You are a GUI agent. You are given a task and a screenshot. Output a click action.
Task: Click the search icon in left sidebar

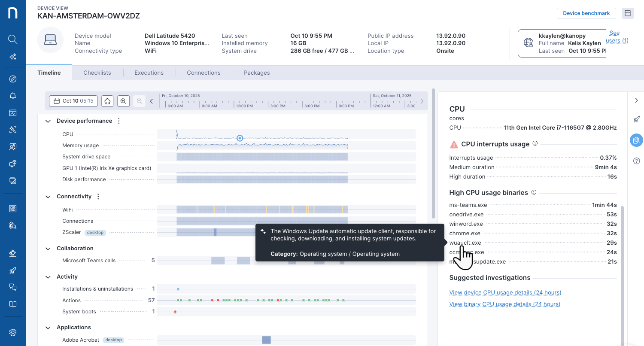(13, 39)
